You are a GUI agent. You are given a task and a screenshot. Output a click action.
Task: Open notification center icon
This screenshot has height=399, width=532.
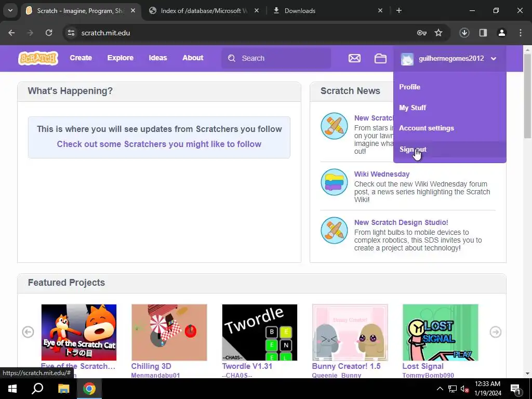[x=515, y=389]
